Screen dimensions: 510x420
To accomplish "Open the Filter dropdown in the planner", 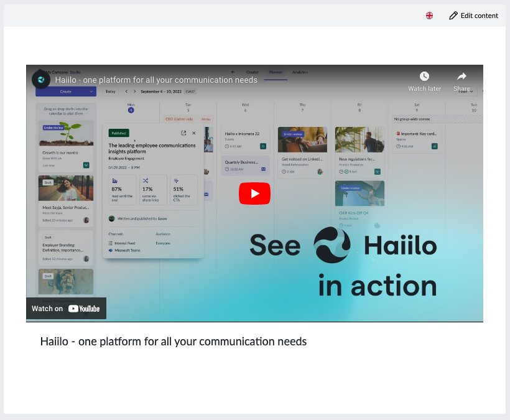I will 464,91.
